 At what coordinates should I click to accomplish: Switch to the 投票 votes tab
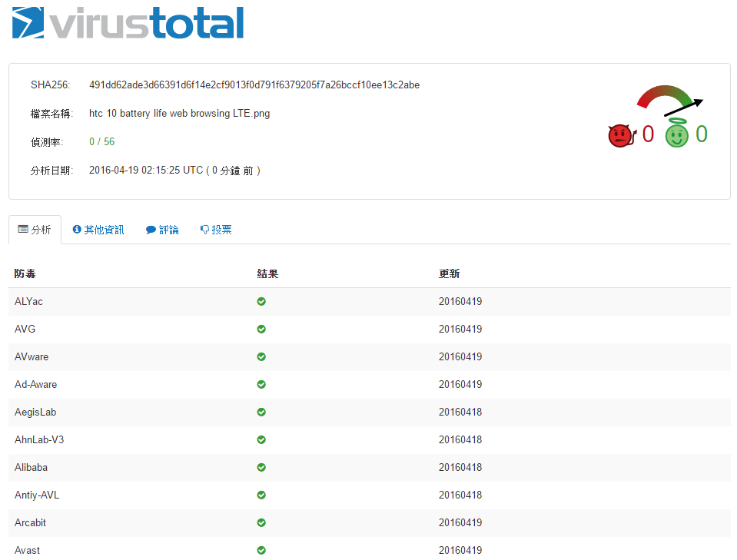[x=216, y=230]
